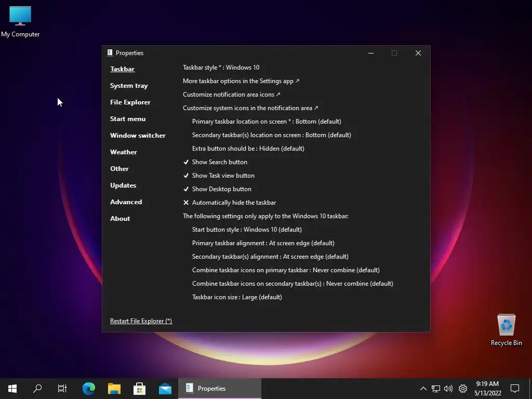This screenshot has height=399, width=532.
Task: Select the My Computer desktop icon
Action: pos(20,22)
